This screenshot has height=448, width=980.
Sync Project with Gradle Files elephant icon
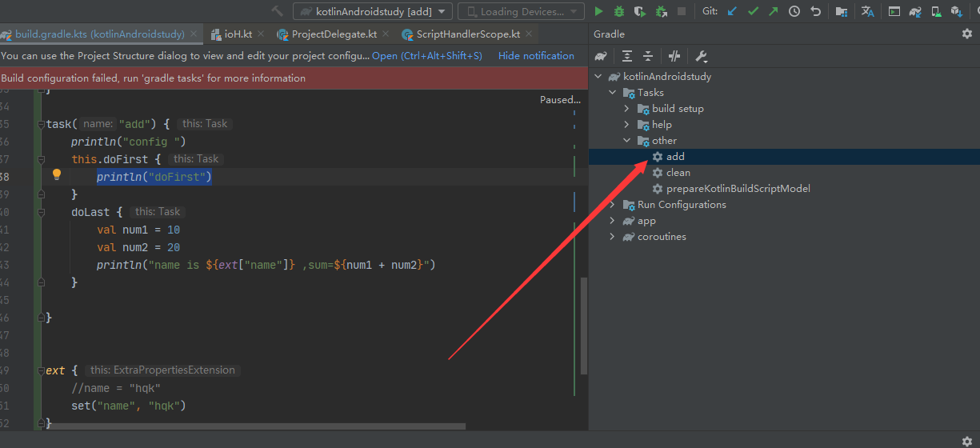(x=915, y=11)
